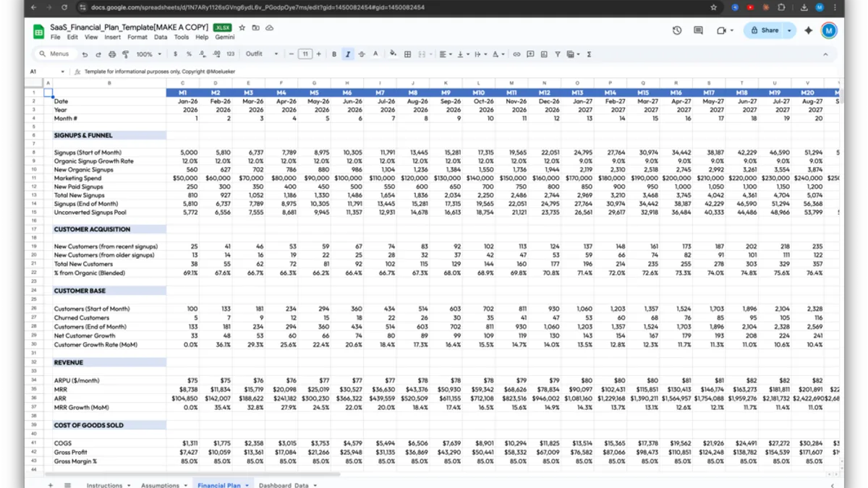The width and height of the screenshot is (868, 488).
Task: Open the Gemini menu
Action: click(x=225, y=37)
